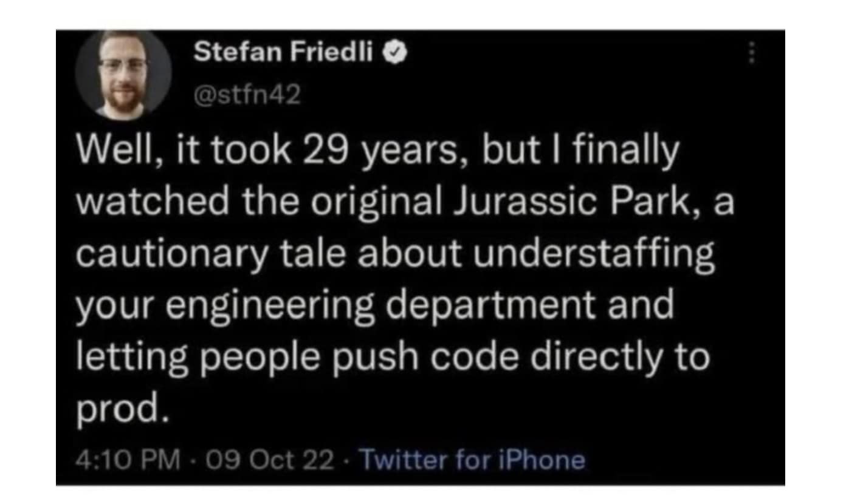Click the verified checkmark badge

pos(394,55)
